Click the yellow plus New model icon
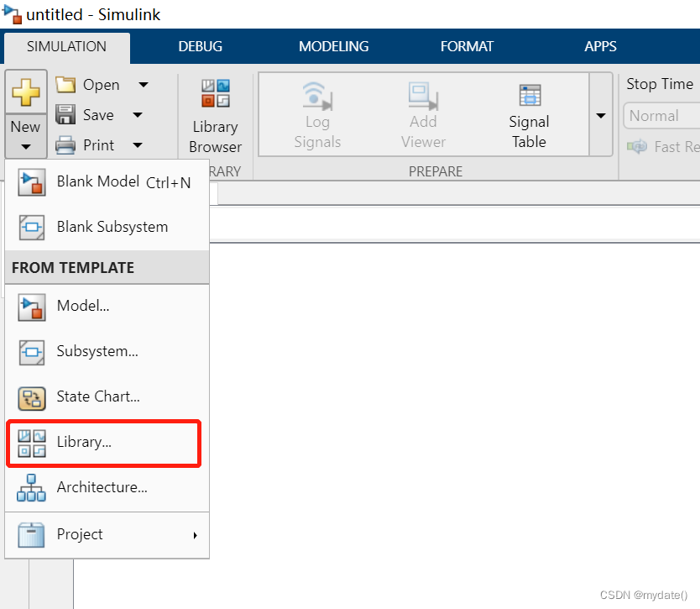700x609 pixels. (x=26, y=92)
